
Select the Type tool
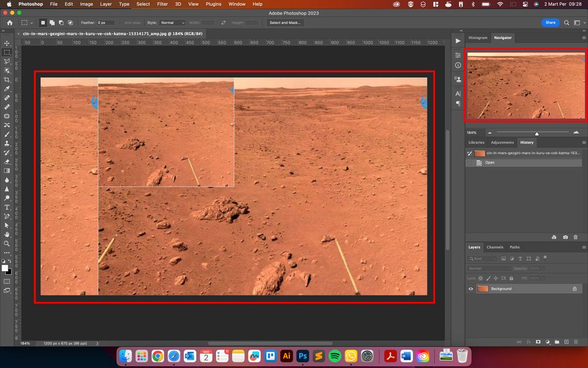pyautogui.click(x=7, y=207)
